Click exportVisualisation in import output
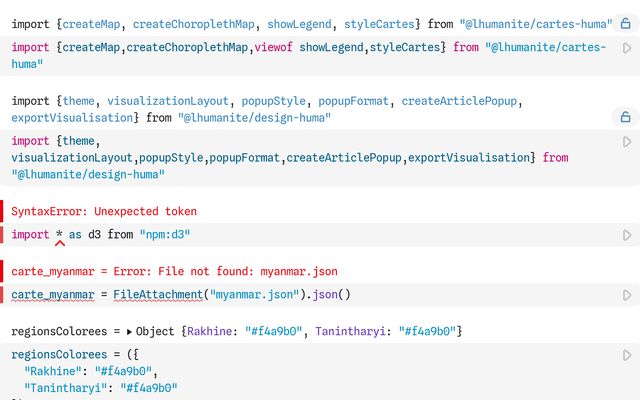640x400 pixels. (x=72, y=118)
